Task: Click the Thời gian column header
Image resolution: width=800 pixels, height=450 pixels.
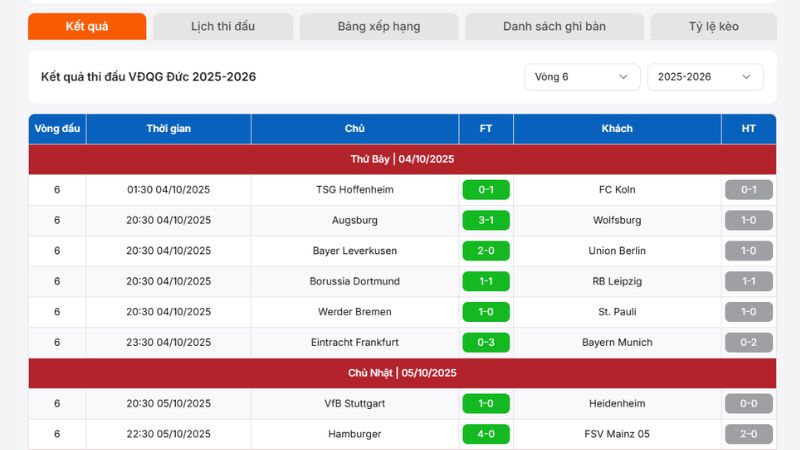Action: 168,129
